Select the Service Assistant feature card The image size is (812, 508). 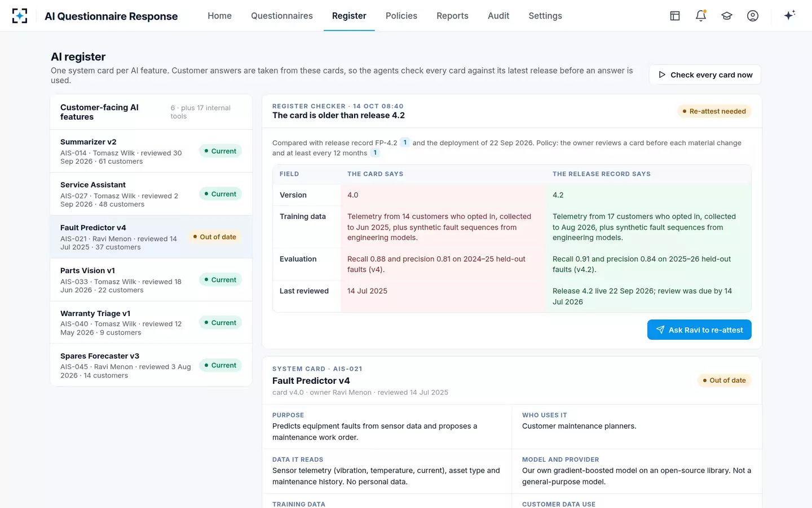pos(151,194)
